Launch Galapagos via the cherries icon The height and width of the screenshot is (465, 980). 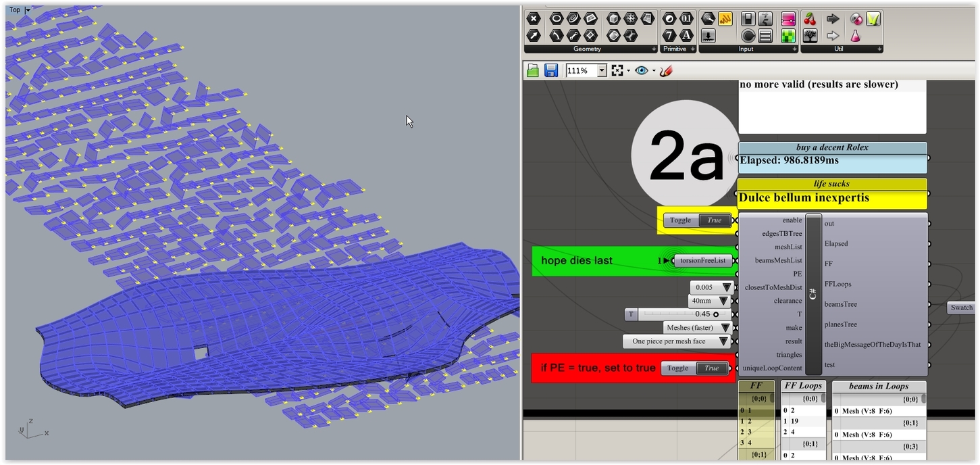click(809, 18)
